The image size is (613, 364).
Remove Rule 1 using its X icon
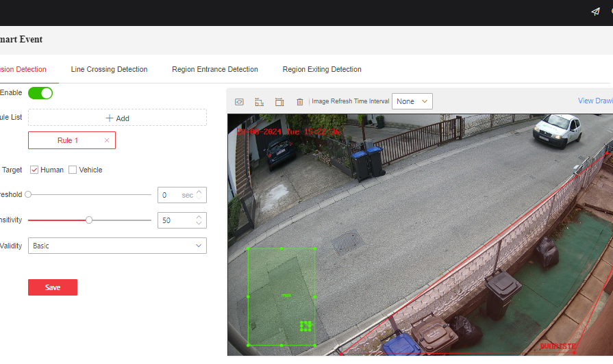tap(107, 140)
